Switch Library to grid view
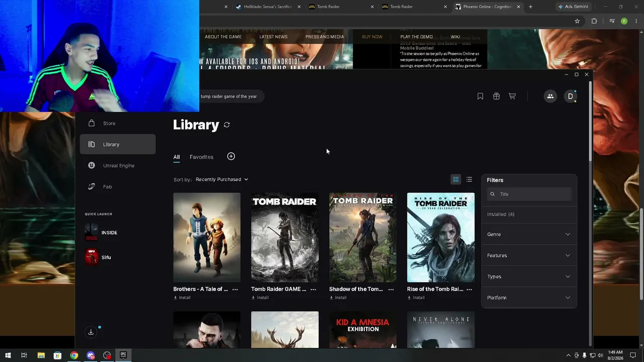This screenshot has width=644, height=362. point(456,179)
